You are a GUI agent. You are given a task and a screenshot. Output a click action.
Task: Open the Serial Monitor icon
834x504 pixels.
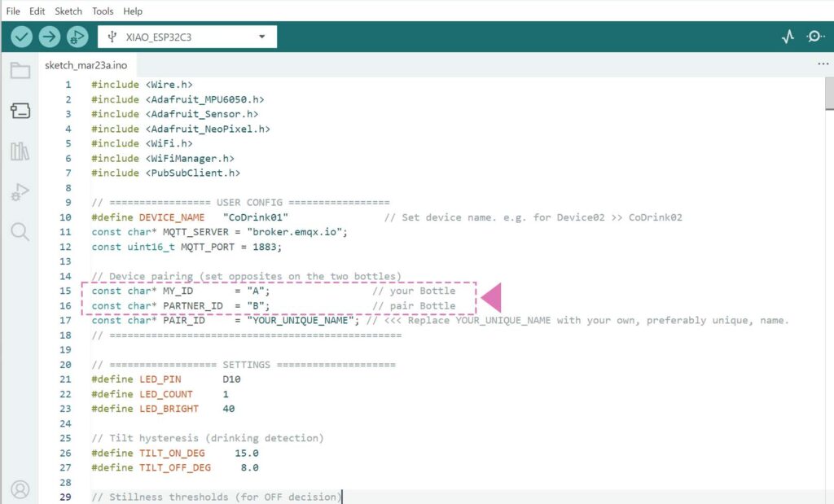(815, 37)
